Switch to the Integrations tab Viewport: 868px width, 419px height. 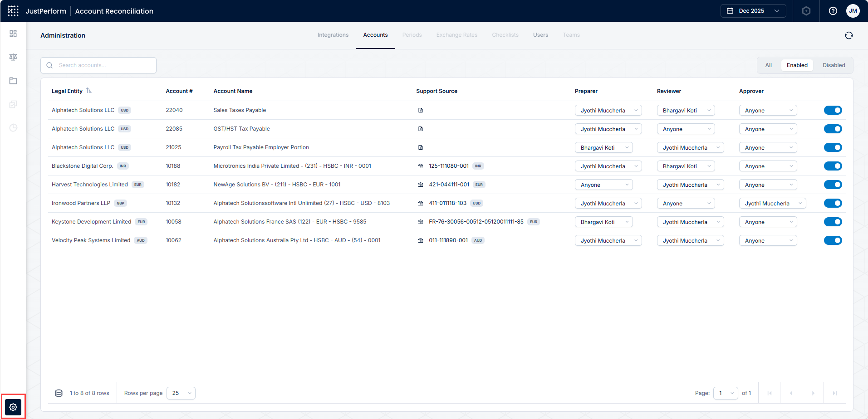coord(333,35)
